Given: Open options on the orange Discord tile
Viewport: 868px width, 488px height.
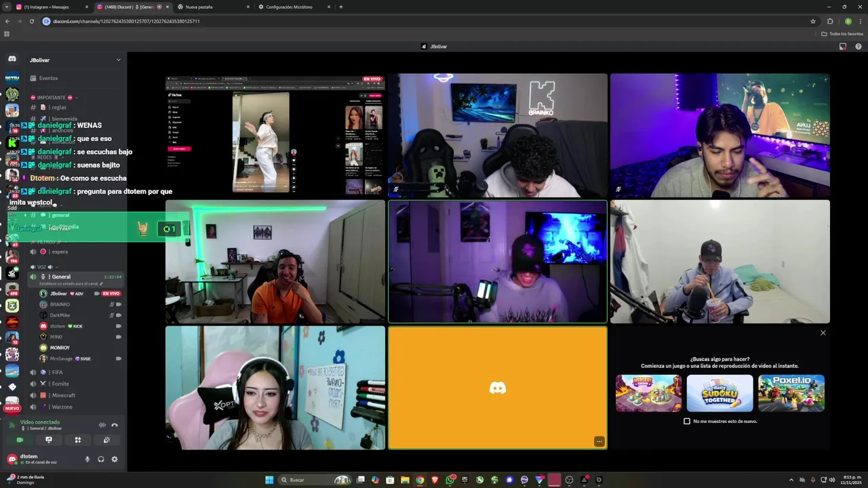Looking at the screenshot, I should pyautogui.click(x=599, y=441).
